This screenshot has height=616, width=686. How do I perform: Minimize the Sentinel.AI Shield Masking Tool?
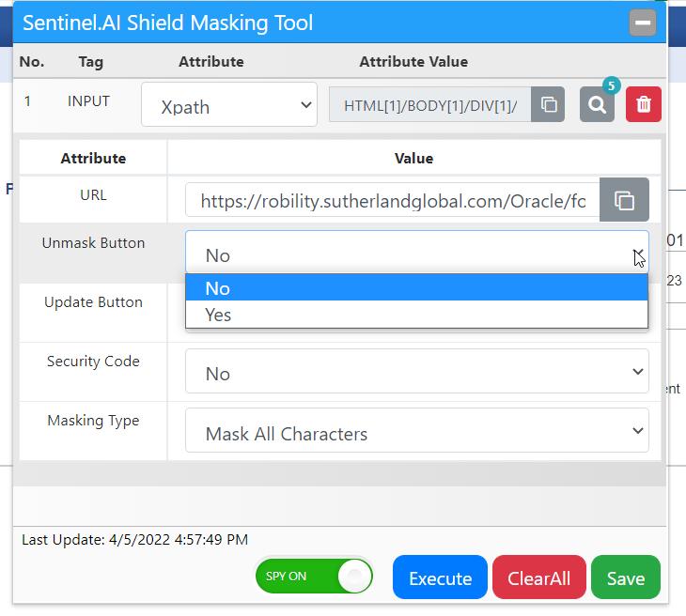click(643, 23)
